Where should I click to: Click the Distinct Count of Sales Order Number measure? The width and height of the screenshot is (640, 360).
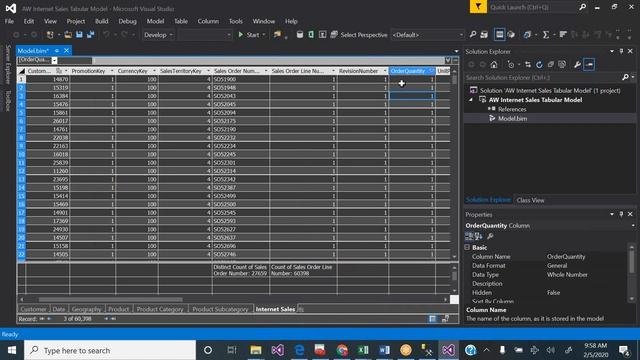pyautogui.click(x=240, y=270)
